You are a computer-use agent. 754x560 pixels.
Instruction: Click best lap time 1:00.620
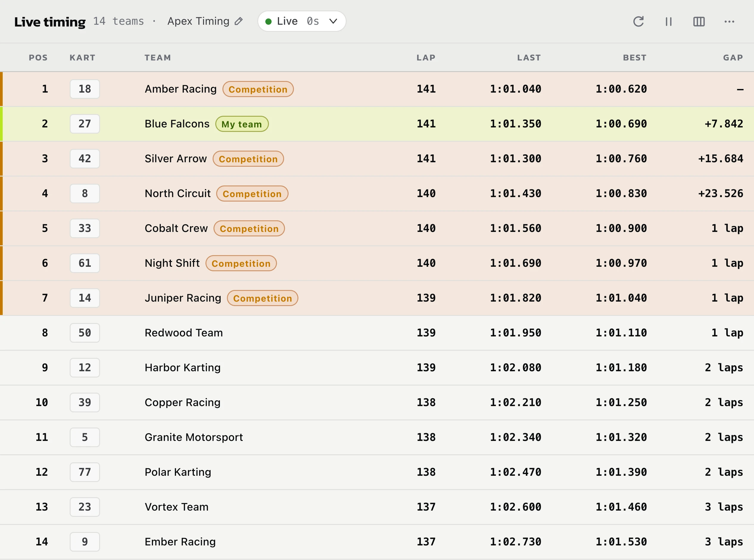coord(621,89)
